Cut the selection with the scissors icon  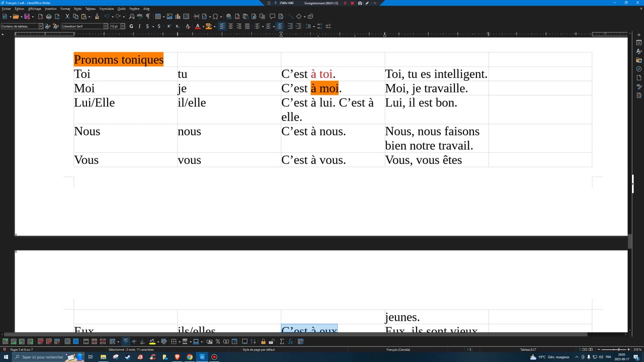pos(67,17)
